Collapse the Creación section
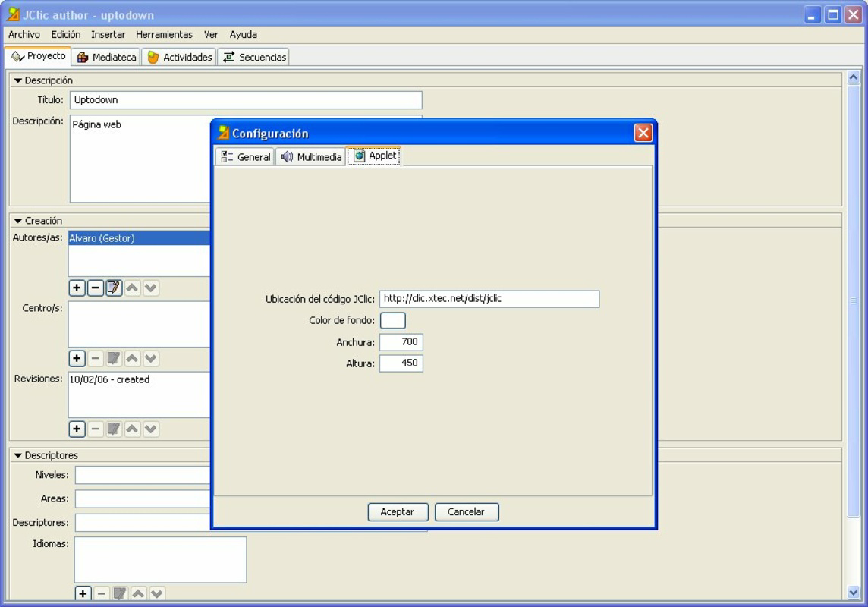The width and height of the screenshot is (868, 607). pyautogui.click(x=17, y=221)
